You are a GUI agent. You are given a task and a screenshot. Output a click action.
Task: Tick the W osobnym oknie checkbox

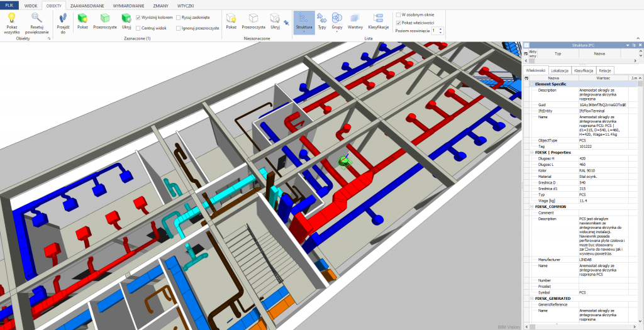pos(398,14)
